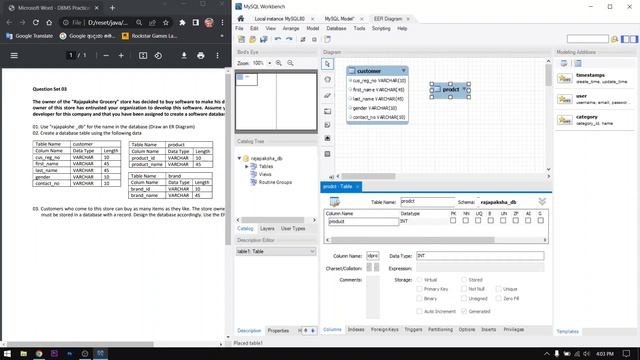Select the pointer tool in diagram toolbar
This screenshot has height=360, width=640.
(327, 64)
